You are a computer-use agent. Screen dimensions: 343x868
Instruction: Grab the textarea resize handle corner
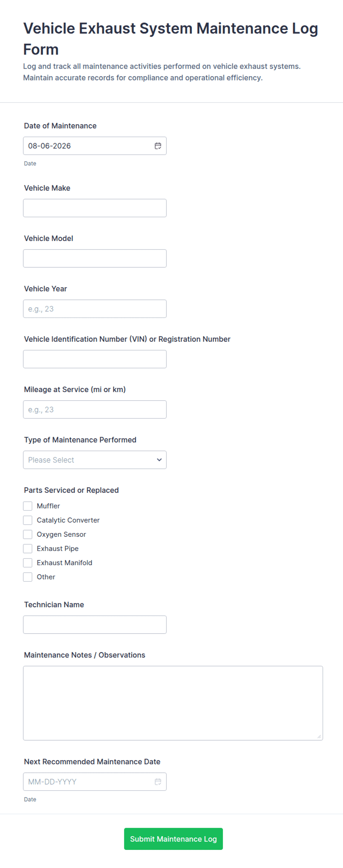319,737
